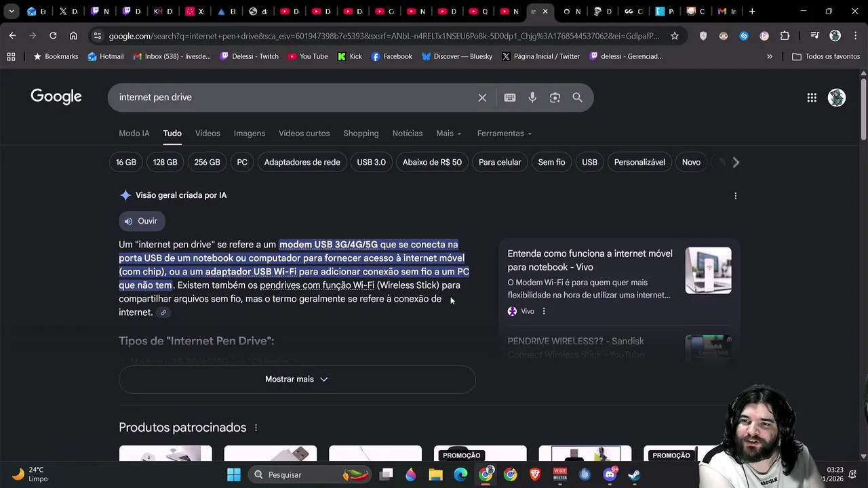The height and width of the screenshot is (488, 868).
Task: Open Vivo article about internet móvel
Action: point(590,260)
